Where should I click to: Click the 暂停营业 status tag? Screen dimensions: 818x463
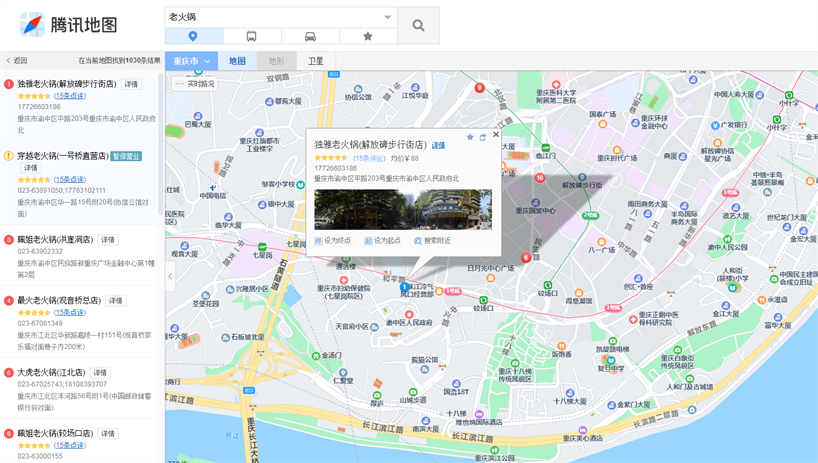(x=126, y=156)
